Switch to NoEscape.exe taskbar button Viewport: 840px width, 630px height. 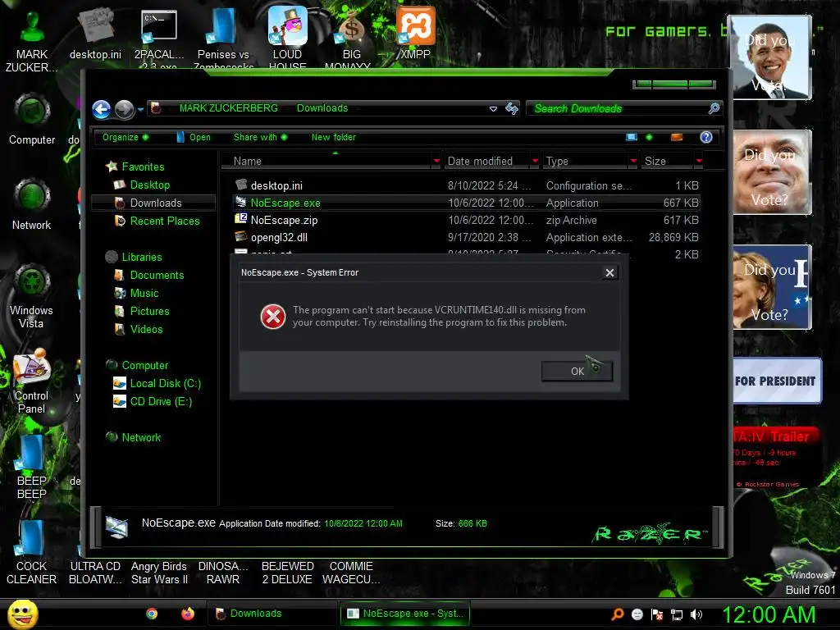tap(405, 614)
